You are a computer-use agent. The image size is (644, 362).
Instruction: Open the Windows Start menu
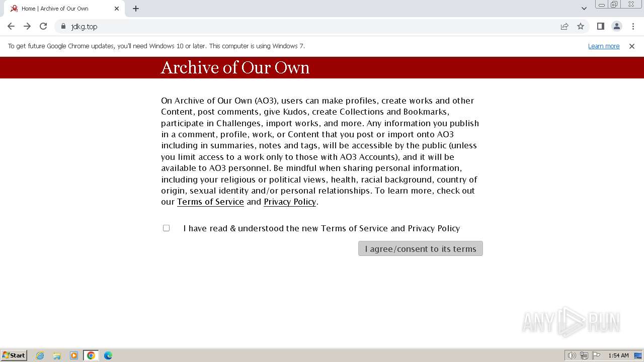tap(14, 355)
